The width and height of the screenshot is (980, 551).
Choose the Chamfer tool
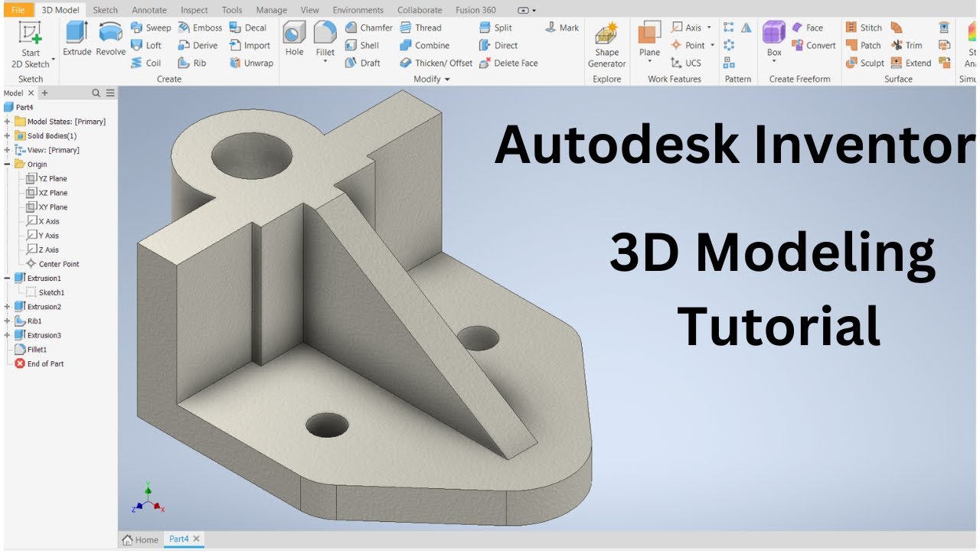click(368, 28)
